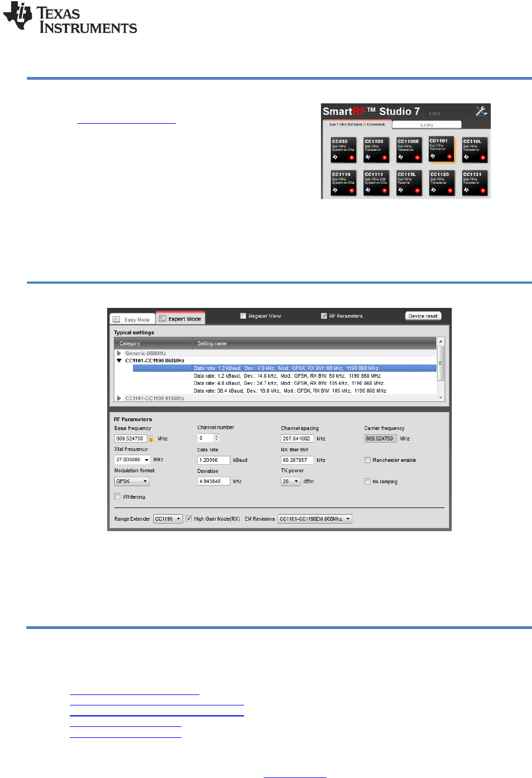Increase Channel number with the up stepper
This screenshot has height=778, width=532.
point(217,437)
